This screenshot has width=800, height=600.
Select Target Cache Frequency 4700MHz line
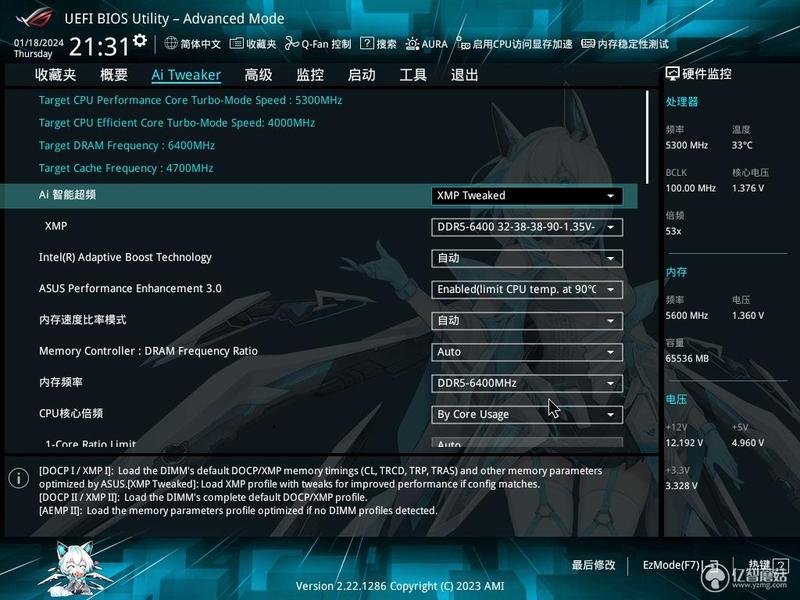point(126,168)
